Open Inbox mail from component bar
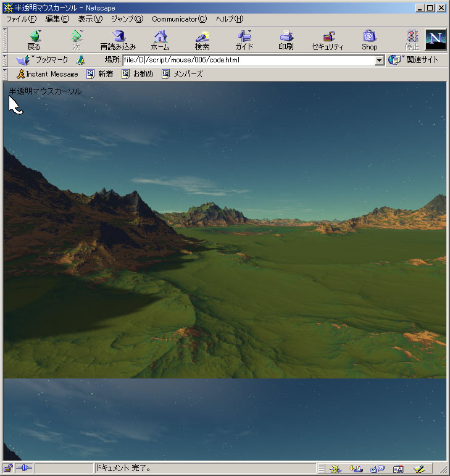The image size is (450, 476). 356,469
